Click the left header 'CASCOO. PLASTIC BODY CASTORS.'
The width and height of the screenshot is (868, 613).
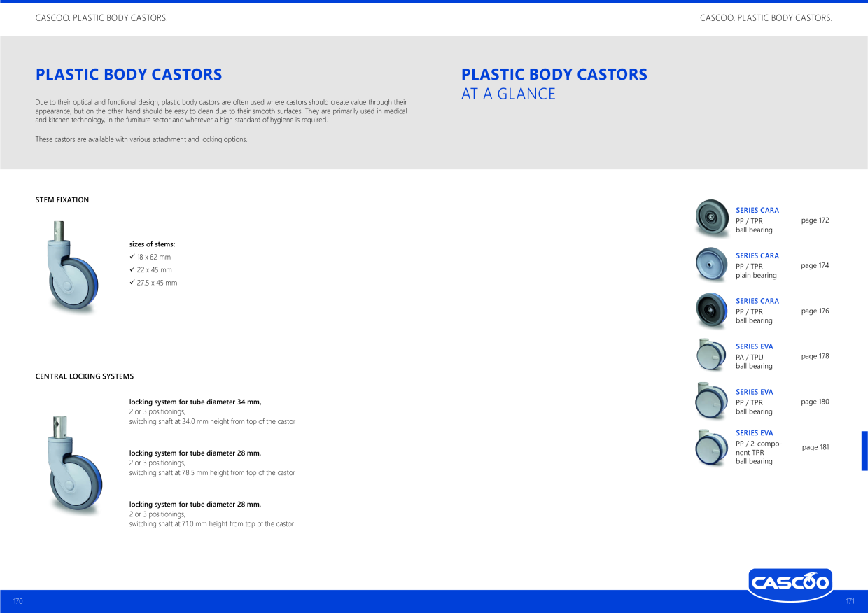(x=101, y=17)
